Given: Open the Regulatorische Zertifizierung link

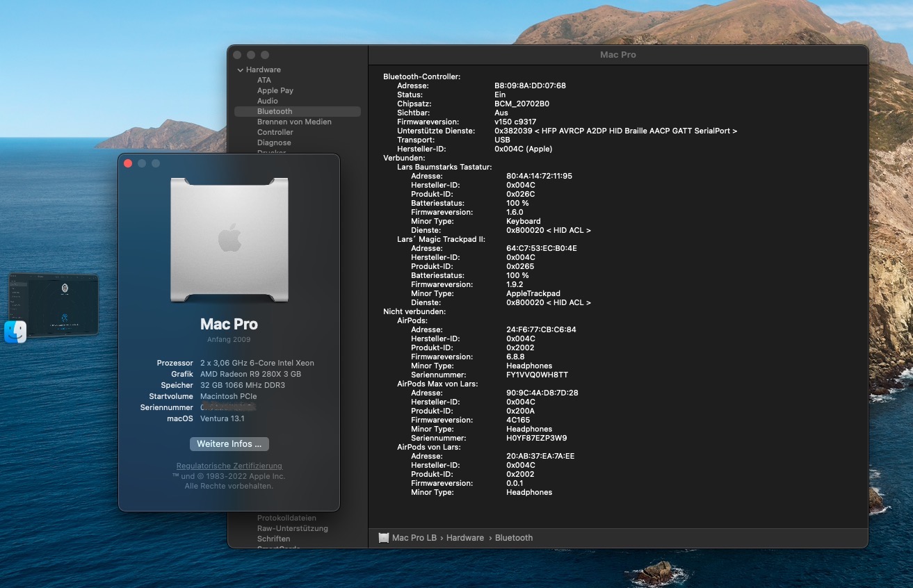Looking at the screenshot, I should click(229, 466).
